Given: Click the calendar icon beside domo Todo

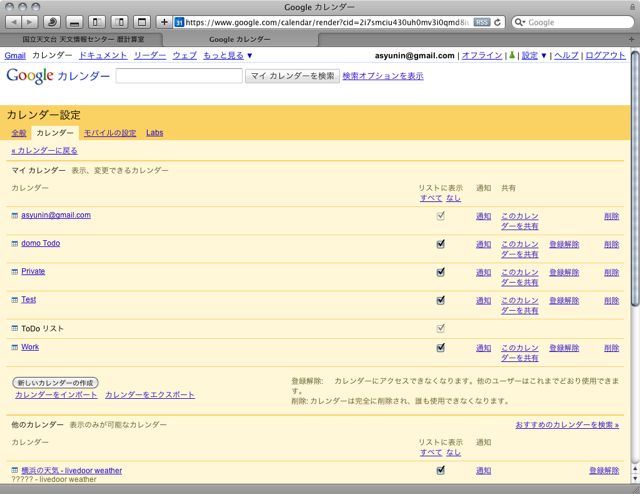Looking at the screenshot, I should pos(15,244).
